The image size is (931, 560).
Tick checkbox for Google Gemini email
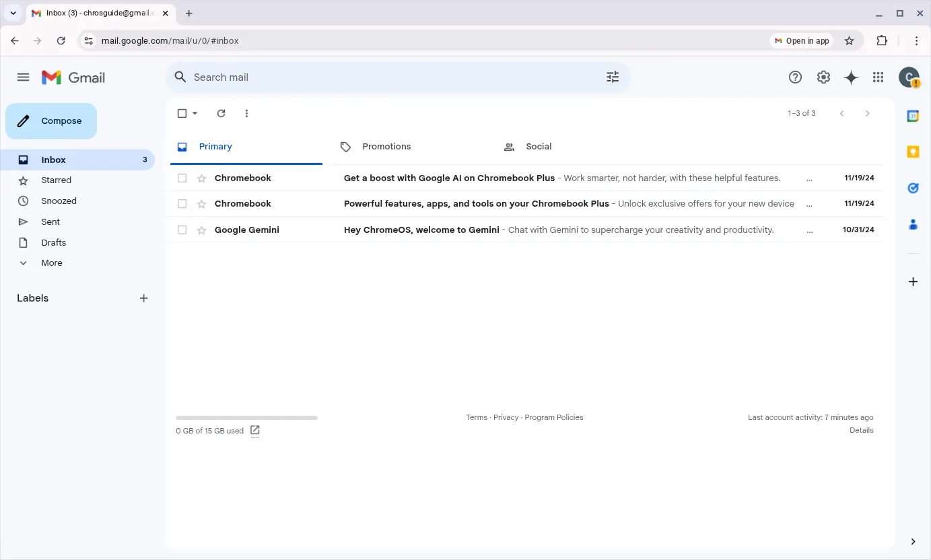coord(182,230)
